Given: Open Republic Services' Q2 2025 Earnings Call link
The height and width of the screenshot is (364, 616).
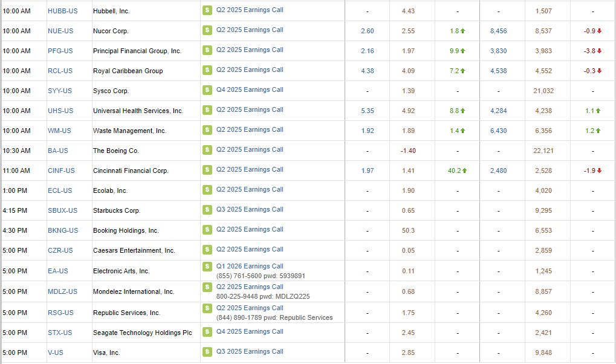Looking at the screenshot, I should 250,308.
